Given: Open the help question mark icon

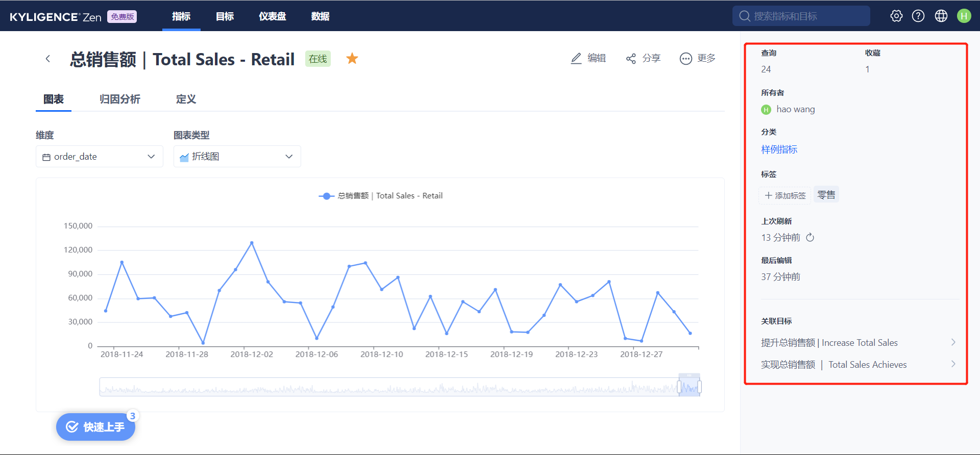Looking at the screenshot, I should click(x=918, y=16).
